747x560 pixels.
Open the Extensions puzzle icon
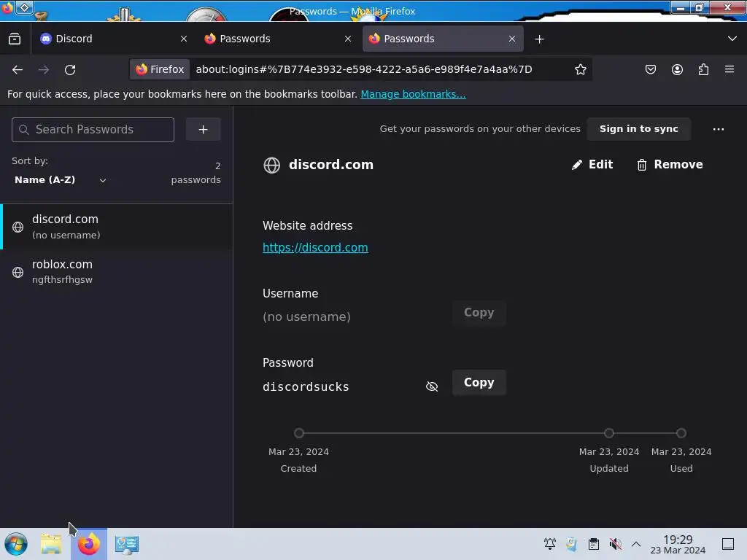(x=703, y=69)
